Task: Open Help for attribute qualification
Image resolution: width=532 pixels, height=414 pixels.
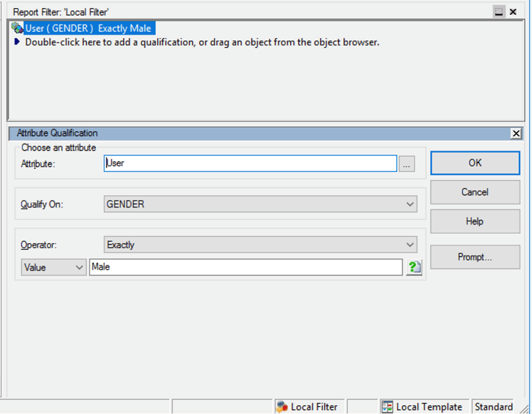Action: (x=474, y=221)
